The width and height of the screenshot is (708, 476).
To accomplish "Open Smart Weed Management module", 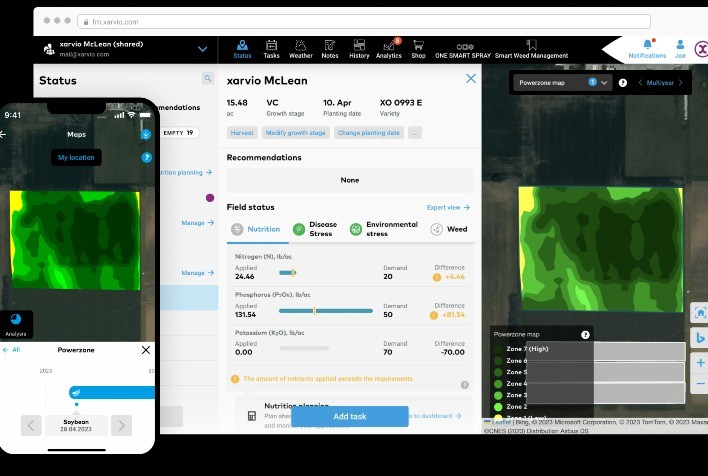I will (x=531, y=50).
